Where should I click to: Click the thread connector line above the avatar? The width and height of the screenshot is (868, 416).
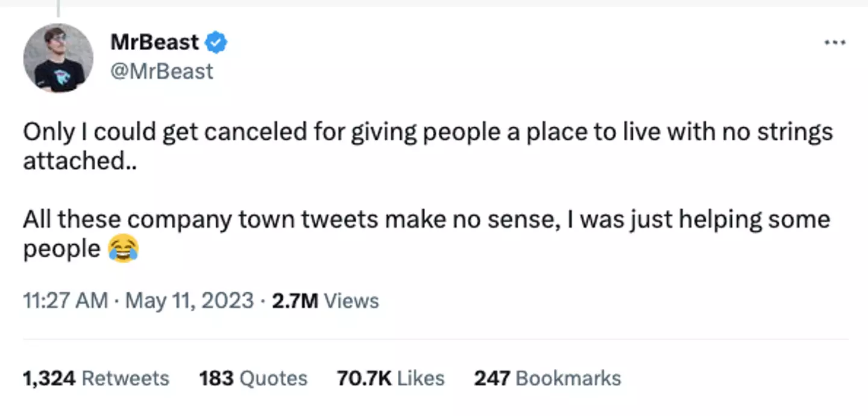tap(58, 7)
